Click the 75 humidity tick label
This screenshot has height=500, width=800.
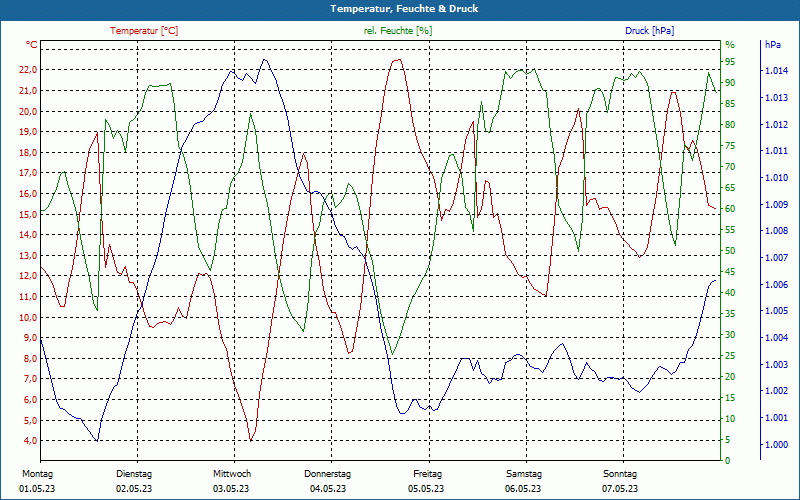[x=730, y=146]
